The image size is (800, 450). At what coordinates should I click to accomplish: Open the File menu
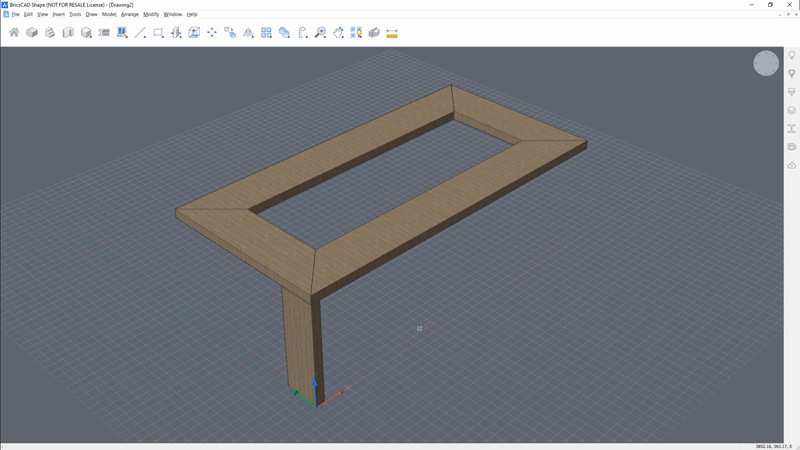pos(15,14)
